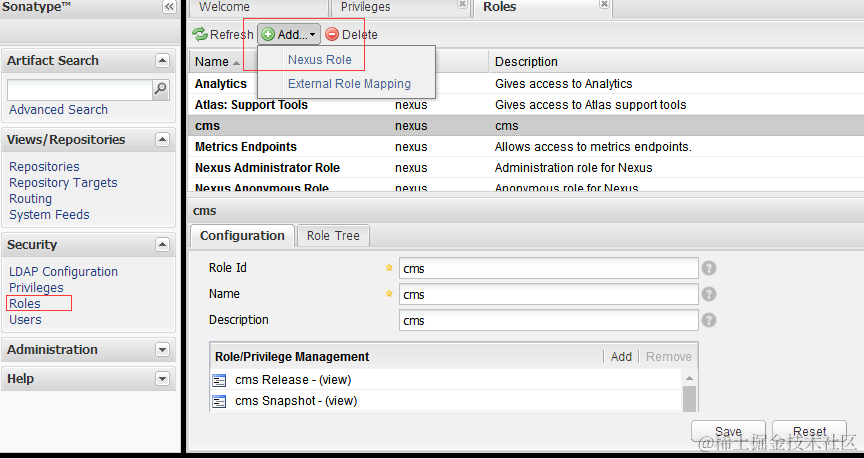
Task: Click the magnifier search icon in Artifact Search
Action: 160,89
